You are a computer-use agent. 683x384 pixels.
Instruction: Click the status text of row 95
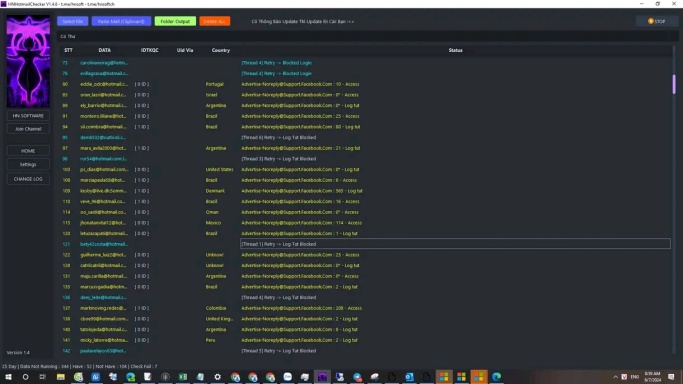278,137
